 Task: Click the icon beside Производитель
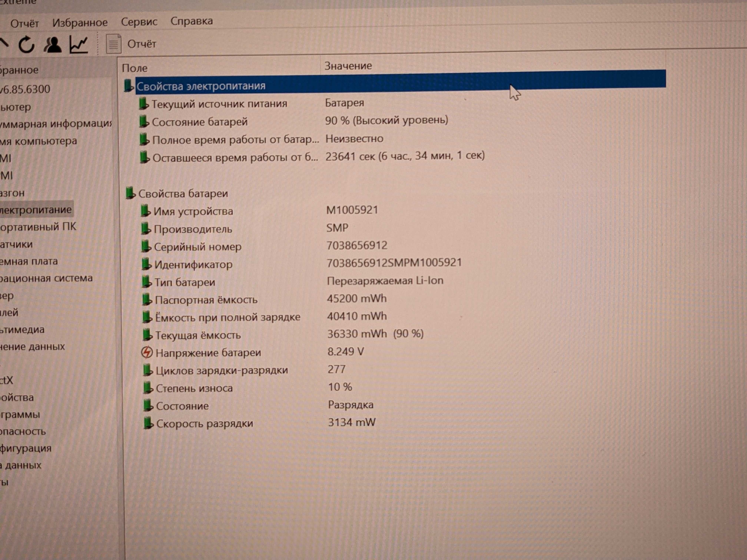pos(146,229)
